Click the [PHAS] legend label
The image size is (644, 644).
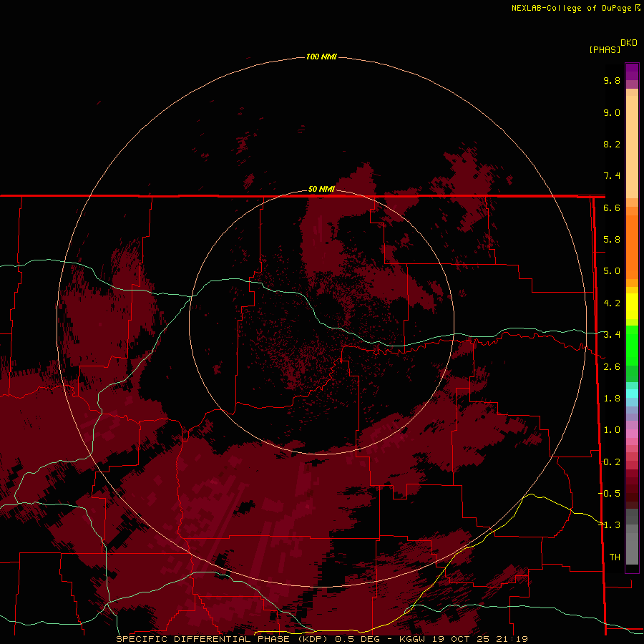click(x=605, y=50)
